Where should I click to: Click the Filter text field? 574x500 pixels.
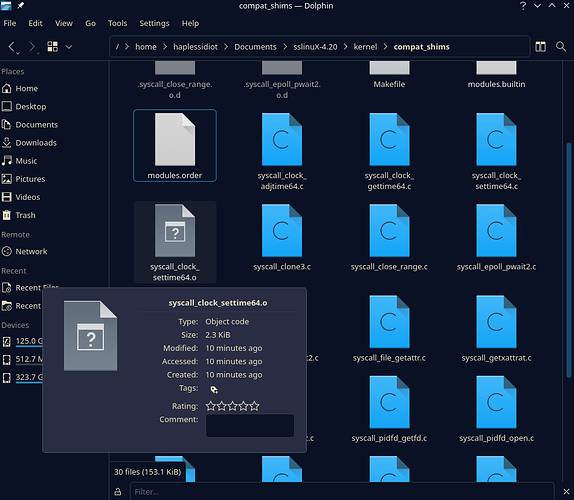tap(342, 492)
